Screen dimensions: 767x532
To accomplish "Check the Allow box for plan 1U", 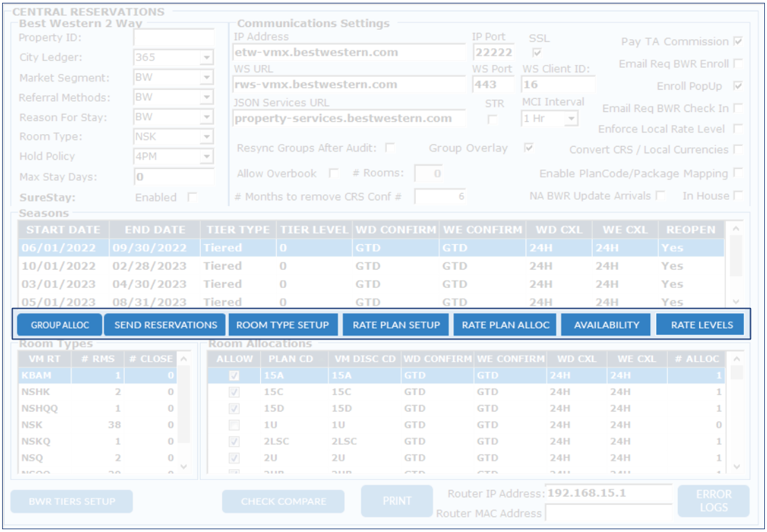I will click(234, 425).
